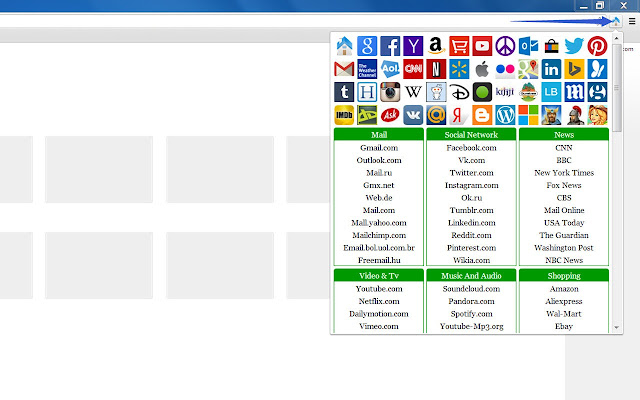Click the Microsoft four-color logo icon
The image size is (640, 400).
[x=528, y=115]
